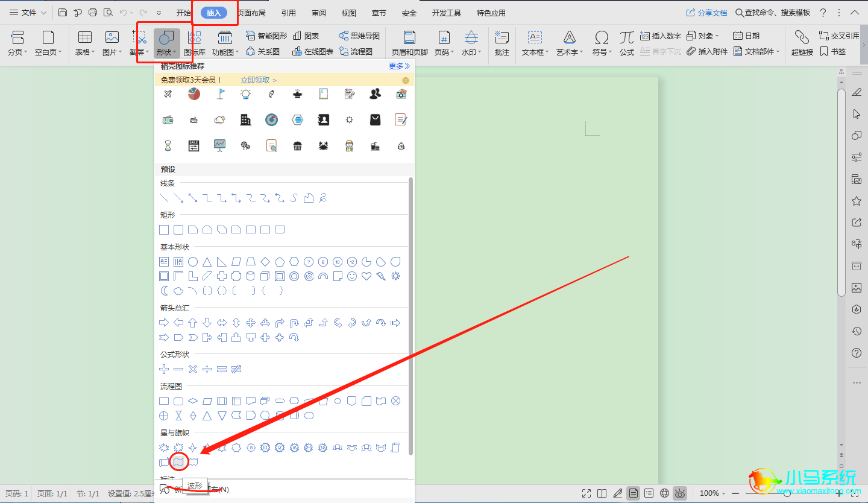Select the 波形 wave shape

coord(179,462)
